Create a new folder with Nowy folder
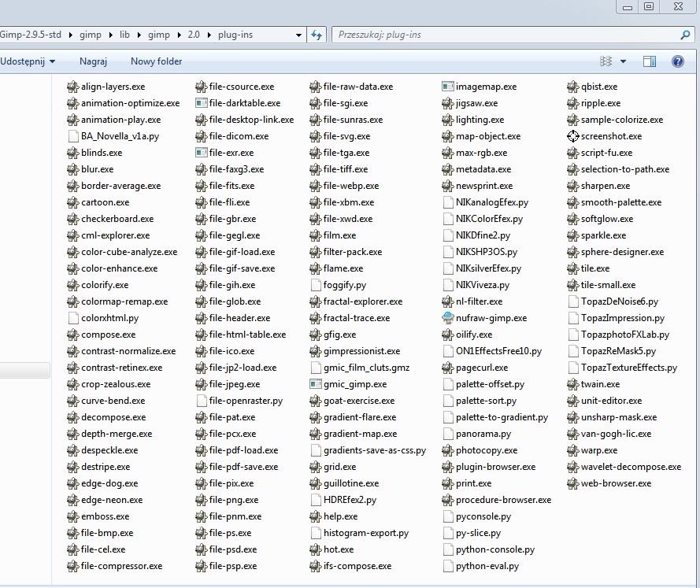 click(x=156, y=61)
